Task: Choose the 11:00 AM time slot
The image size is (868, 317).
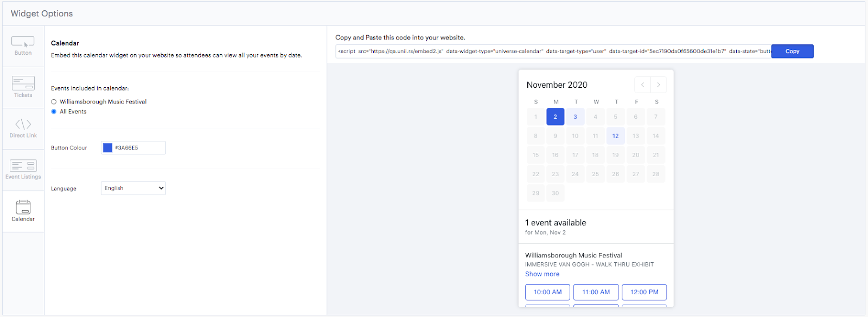Action: coord(596,292)
